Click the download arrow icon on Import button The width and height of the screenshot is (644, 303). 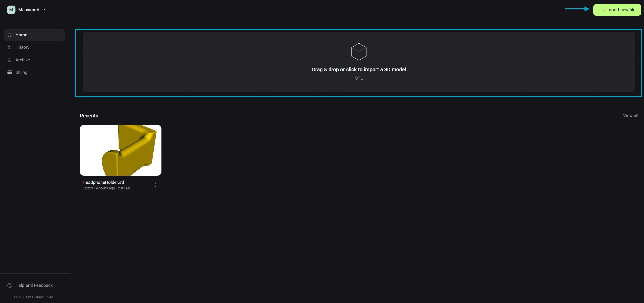[x=602, y=10]
